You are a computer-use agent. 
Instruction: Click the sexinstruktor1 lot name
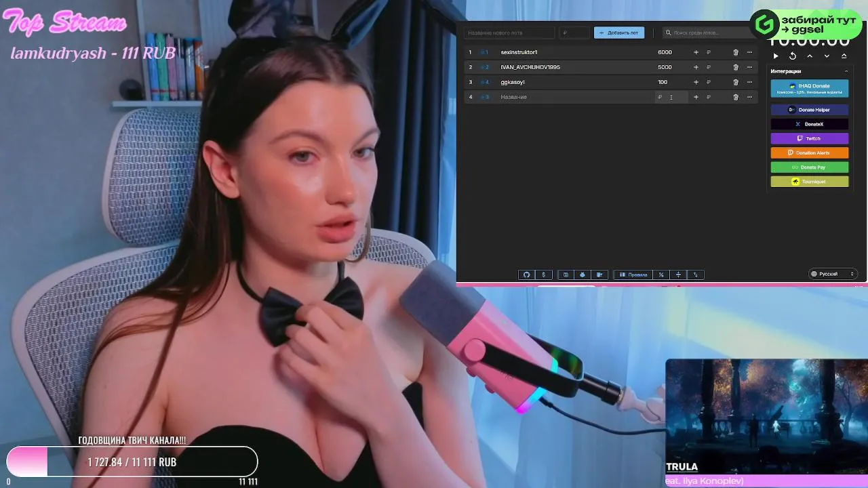519,52
